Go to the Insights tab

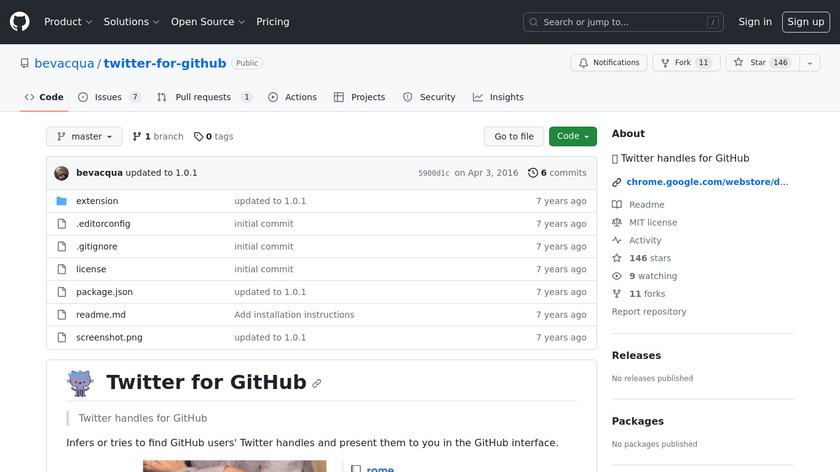[498, 97]
